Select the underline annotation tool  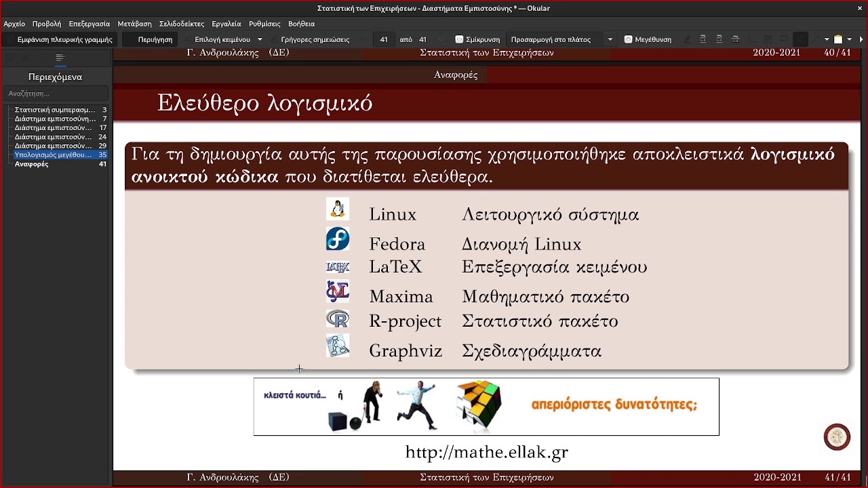(x=703, y=39)
